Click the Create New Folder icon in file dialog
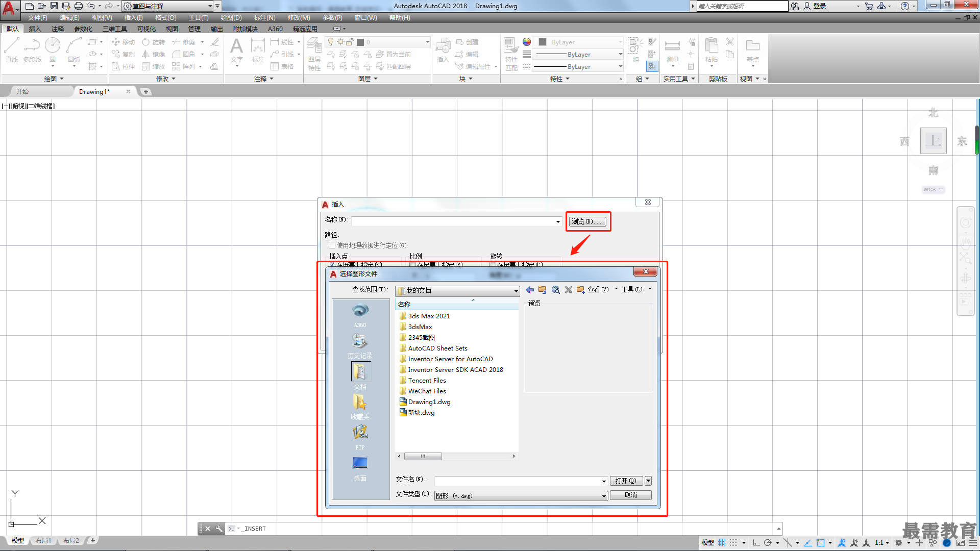This screenshot has width=980, height=551. pyautogui.click(x=580, y=290)
